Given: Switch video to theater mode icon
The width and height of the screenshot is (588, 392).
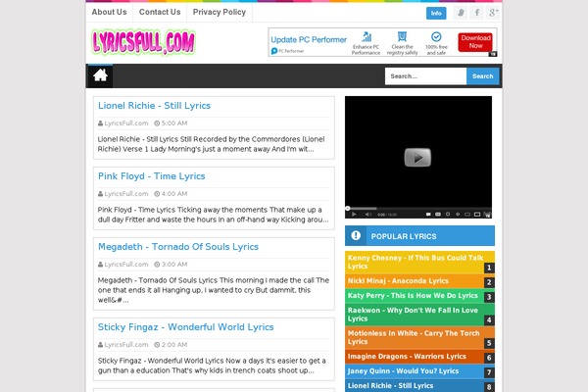Looking at the screenshot, I should (477, 215).
